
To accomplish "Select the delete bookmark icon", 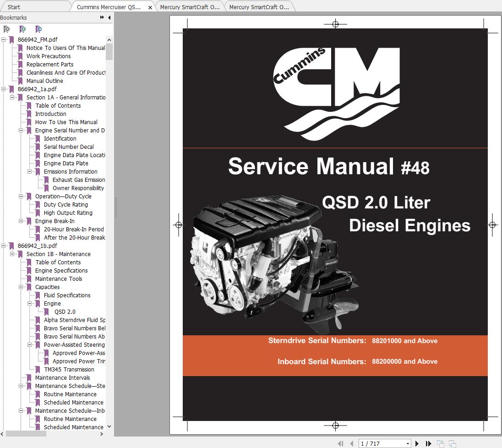I will tap(7, 29).
